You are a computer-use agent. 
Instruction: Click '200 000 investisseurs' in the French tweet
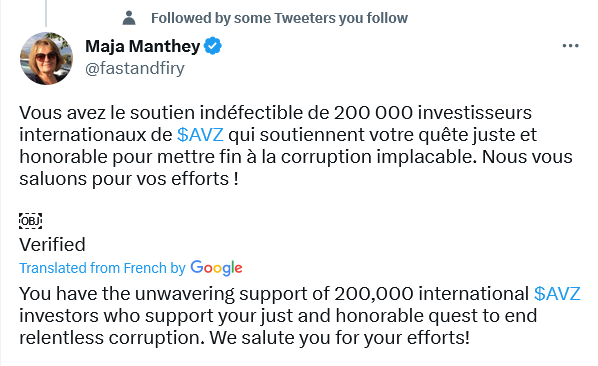coord(433,112)
